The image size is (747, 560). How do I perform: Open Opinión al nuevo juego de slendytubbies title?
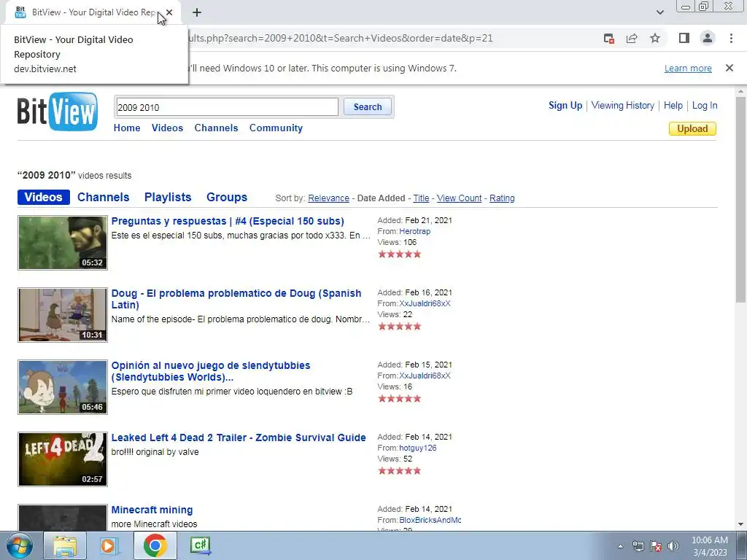pyautogui.click(x=211, y=371)
